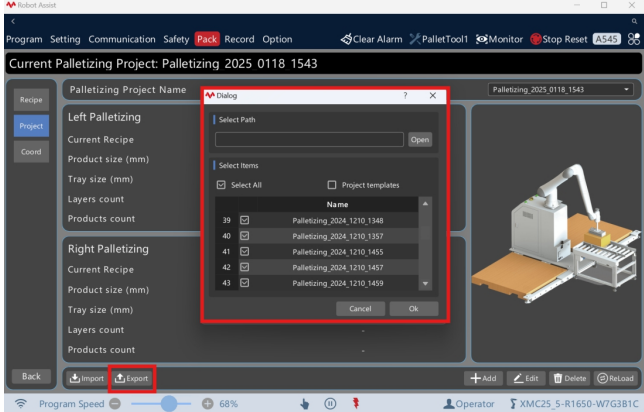The width and height of the screenshot is (644, 412).
Task: Click the Delete button
Action: 569,378
